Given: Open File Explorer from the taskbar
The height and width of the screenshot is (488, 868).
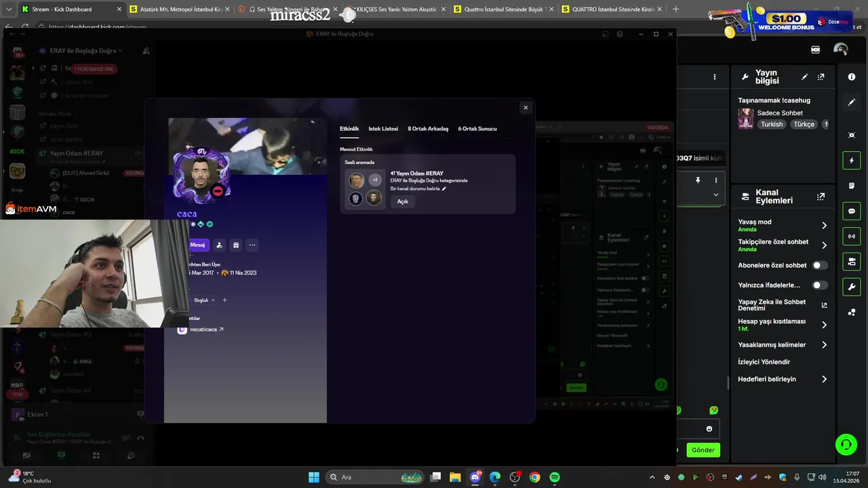Looking at the screenshot, I should point(455,477).
